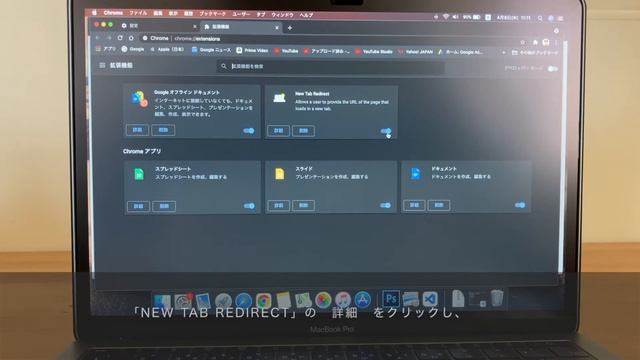640x360 pixels.
Task: Toggle the Documents app switch
Action: click(520, 205)
